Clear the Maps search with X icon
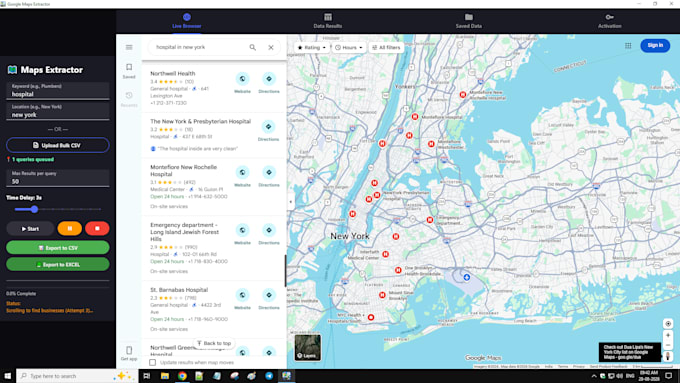The width and height of the screenshot is (680, 383). tap(271, 47)
